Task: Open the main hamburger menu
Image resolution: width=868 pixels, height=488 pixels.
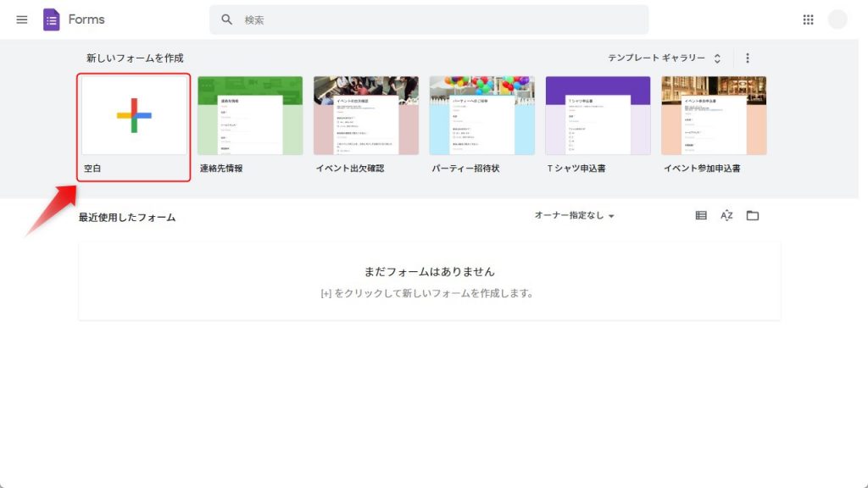Action: [21, 20]
